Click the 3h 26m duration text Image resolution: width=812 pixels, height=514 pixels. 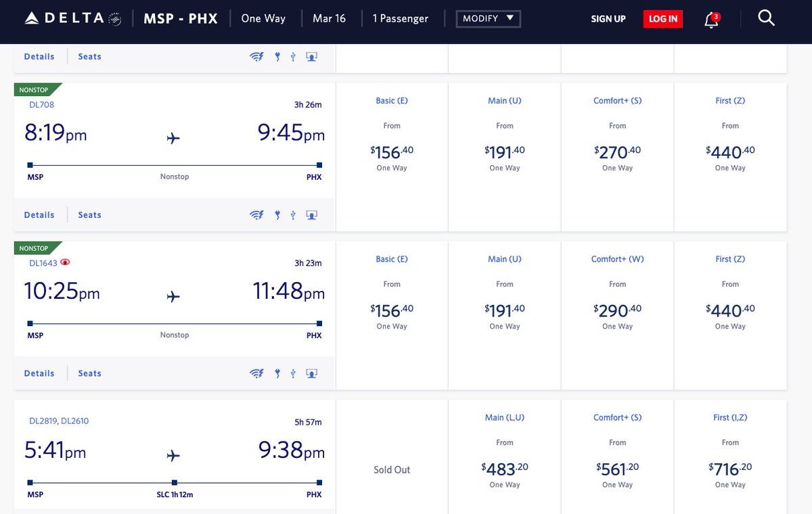click(x=309, y=105)
